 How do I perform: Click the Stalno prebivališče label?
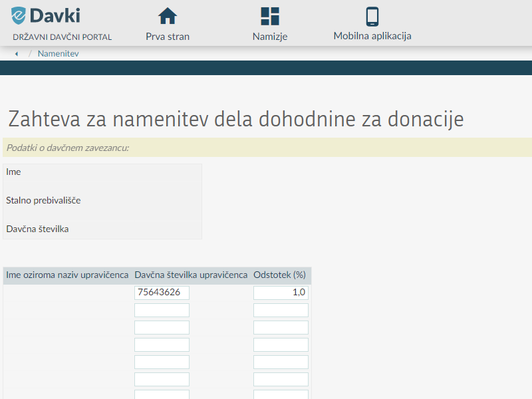tap(43, 201)
